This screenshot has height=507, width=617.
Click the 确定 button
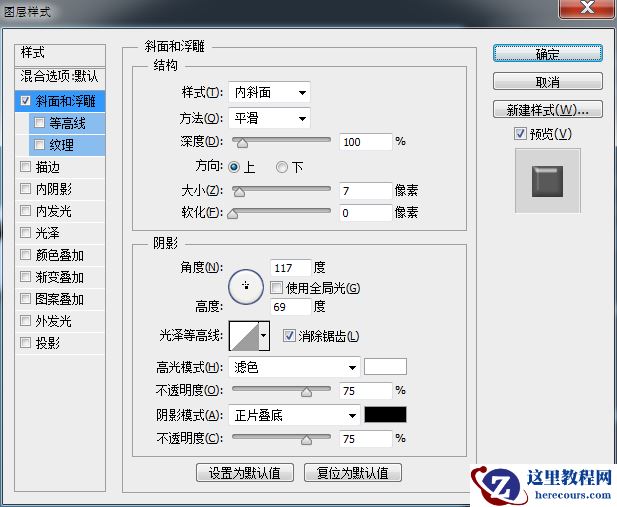[x=548, y=54]
